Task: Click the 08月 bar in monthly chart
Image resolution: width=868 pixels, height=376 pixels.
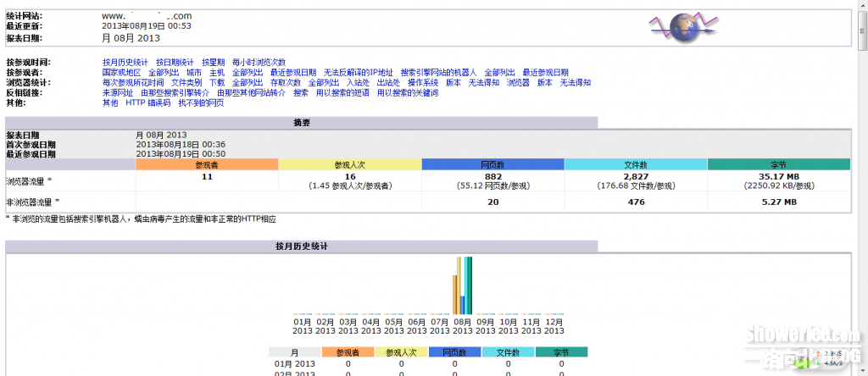Action: click(x=462, y=286)
